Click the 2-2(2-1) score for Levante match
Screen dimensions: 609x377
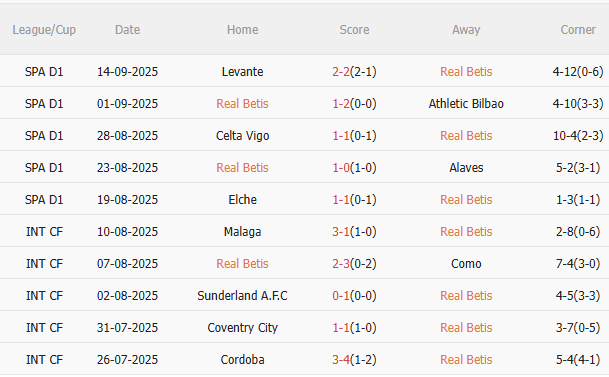point(354,72)
